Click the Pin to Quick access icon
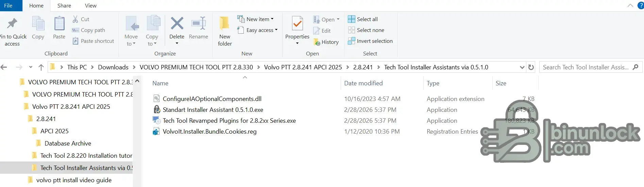This screenshot has height=187, width=644. click(12, 24)
